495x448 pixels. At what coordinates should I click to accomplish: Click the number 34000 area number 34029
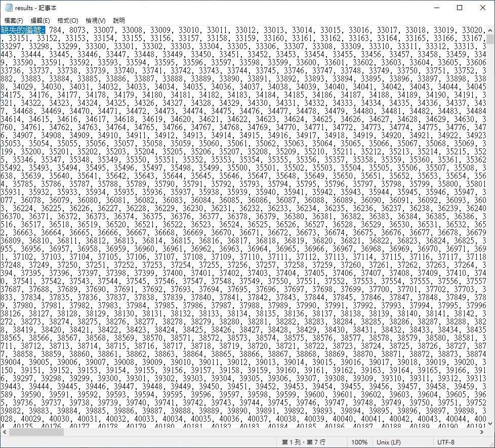[x=31, y=87]
